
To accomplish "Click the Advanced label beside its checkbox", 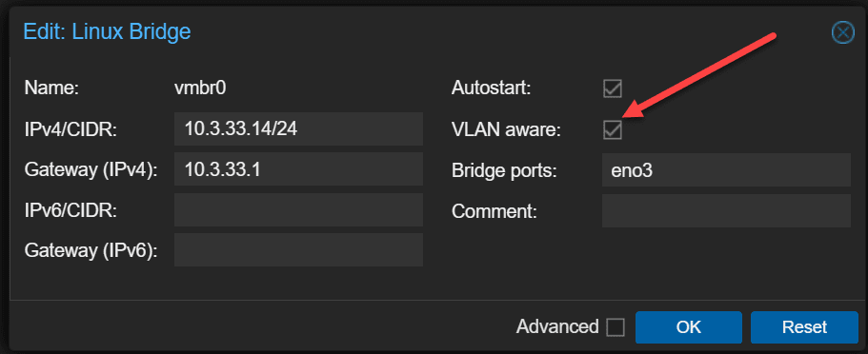I will [x=557, y=327].
